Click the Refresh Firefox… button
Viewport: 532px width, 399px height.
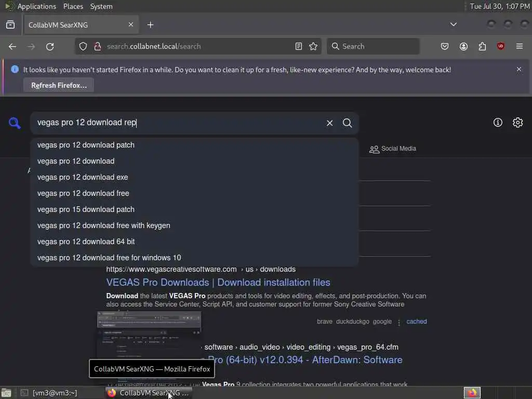tap(59, 85)
